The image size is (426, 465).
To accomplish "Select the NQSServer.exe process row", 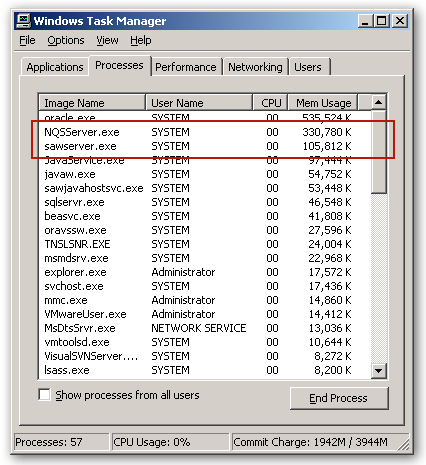I will click(x=204, y=132).
